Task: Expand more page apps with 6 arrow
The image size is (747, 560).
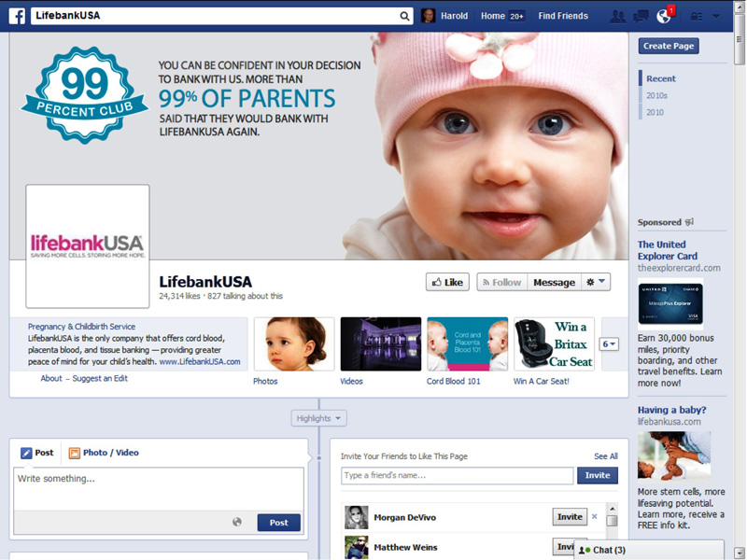Action: tap(609, 344)
